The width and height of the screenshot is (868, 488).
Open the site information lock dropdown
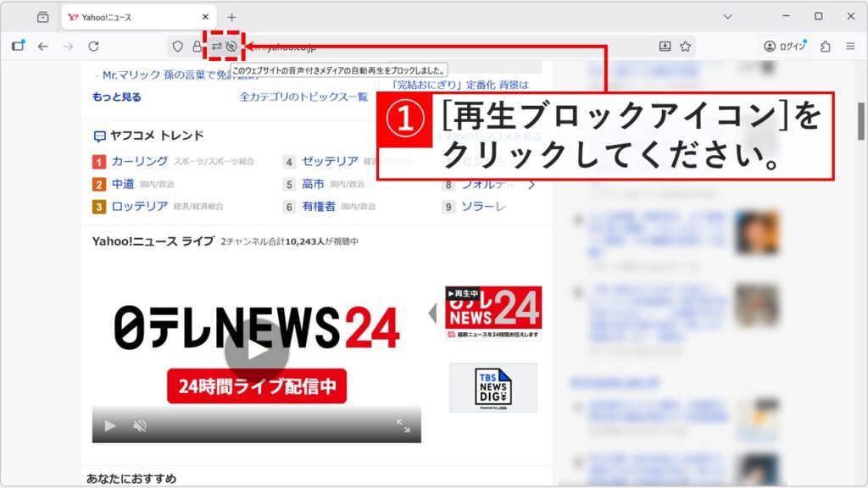point(198,46)
